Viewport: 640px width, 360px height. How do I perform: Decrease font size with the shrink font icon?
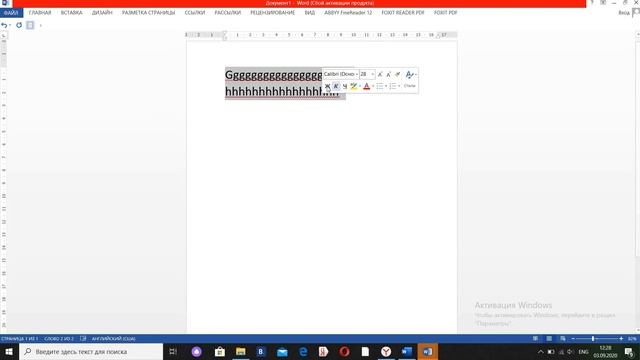[x=389, y=74]
